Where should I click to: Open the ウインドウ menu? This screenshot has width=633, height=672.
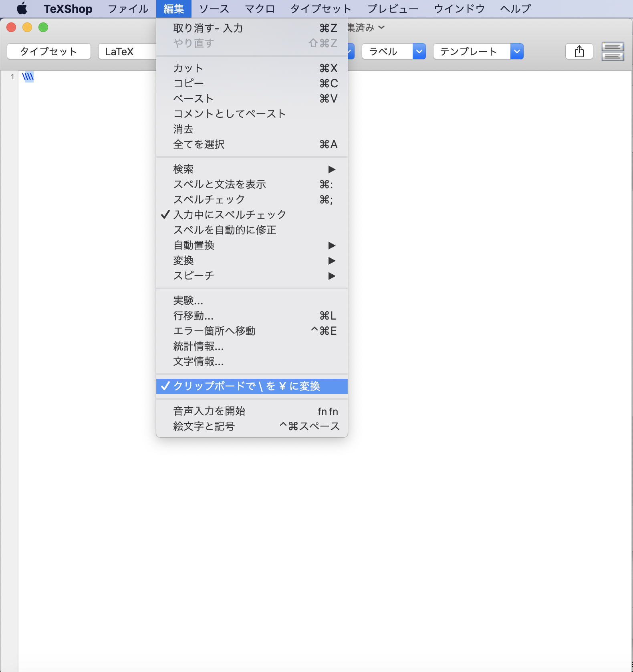[459, 9]
